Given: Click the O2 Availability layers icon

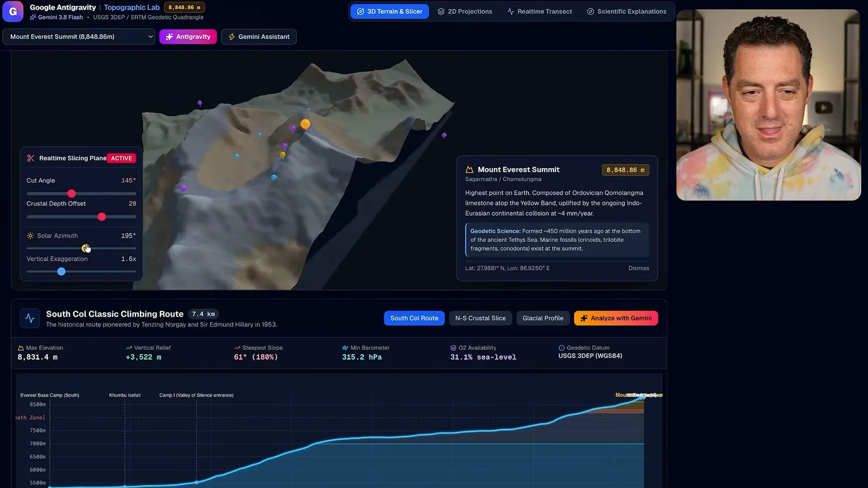Looking at the screenshot, I should (x=453, y=348).
